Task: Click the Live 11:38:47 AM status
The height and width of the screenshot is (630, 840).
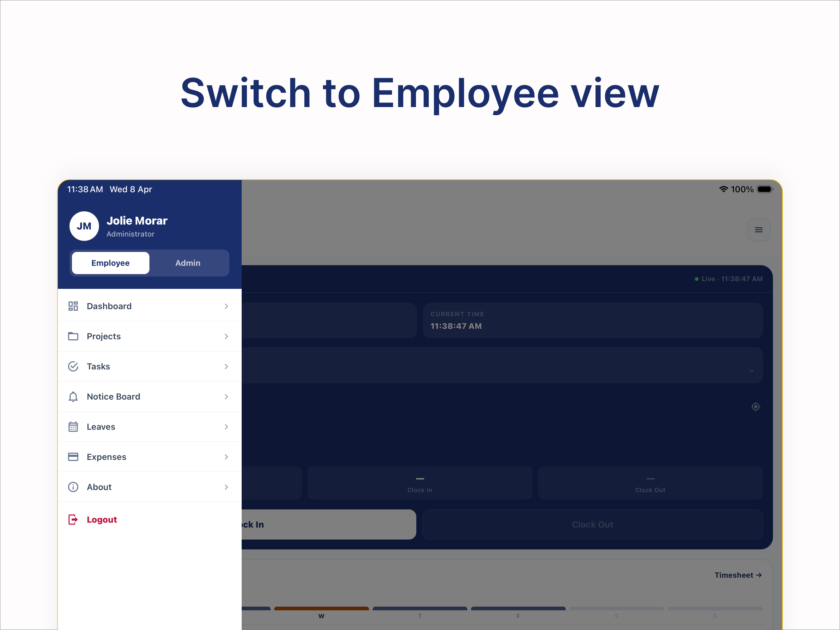Action: (728, 279)
